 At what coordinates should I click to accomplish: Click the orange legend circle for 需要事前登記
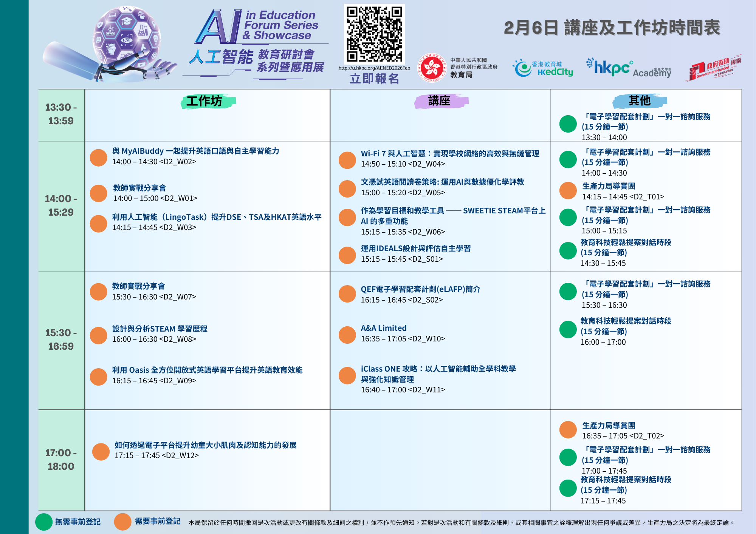click(122, 522)
